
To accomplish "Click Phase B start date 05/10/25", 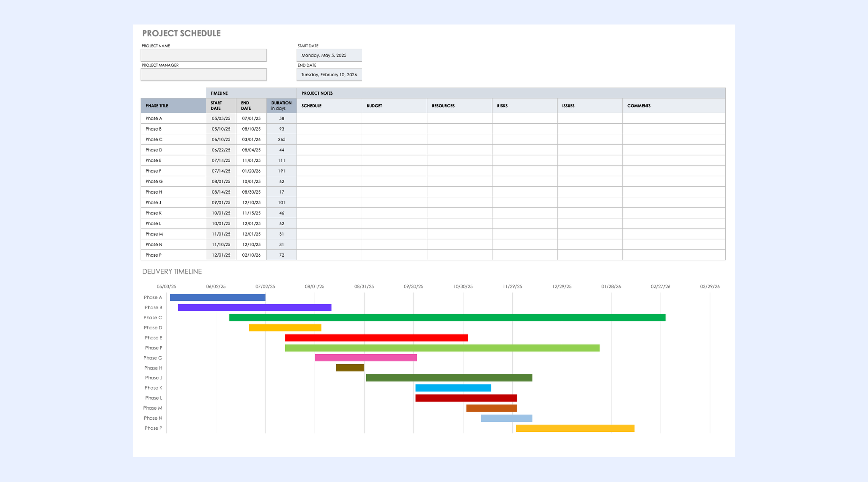I will [x=221, y=129].
